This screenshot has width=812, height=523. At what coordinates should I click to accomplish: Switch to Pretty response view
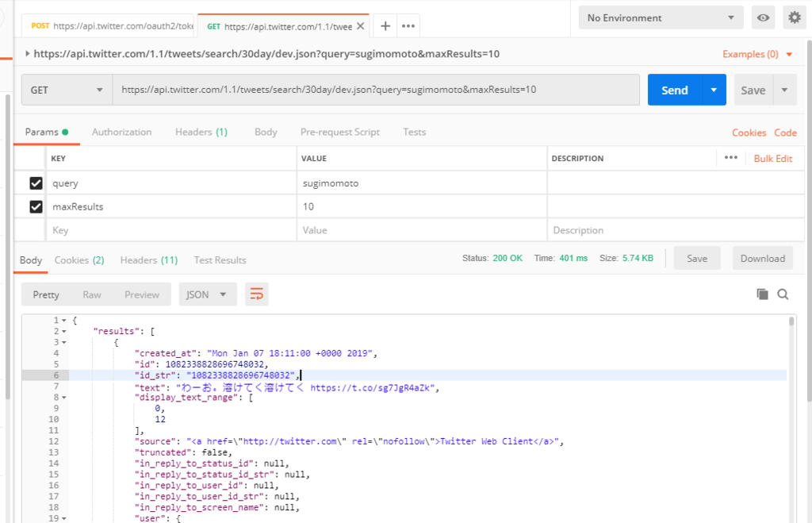point(46,294)
